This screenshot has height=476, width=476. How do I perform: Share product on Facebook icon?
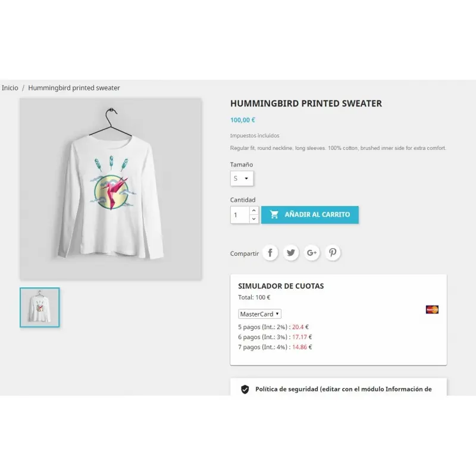pyautogui.click(x=270, y=252)
